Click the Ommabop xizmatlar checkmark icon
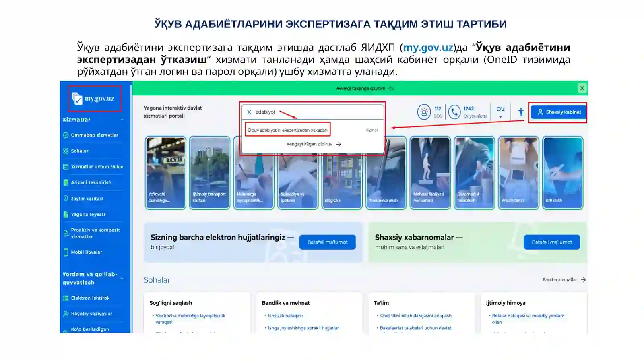 66,135
